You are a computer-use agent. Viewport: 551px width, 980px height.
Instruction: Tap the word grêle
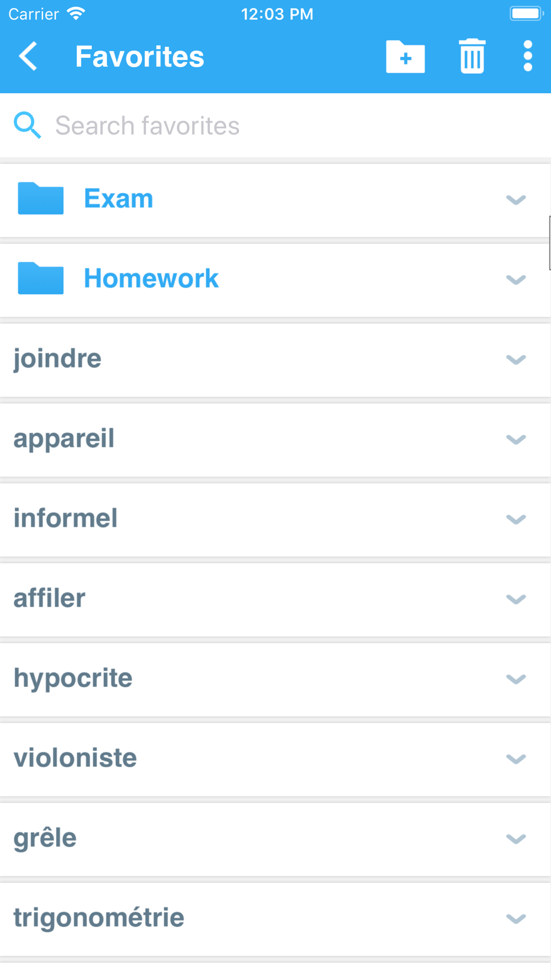(45, 838)
